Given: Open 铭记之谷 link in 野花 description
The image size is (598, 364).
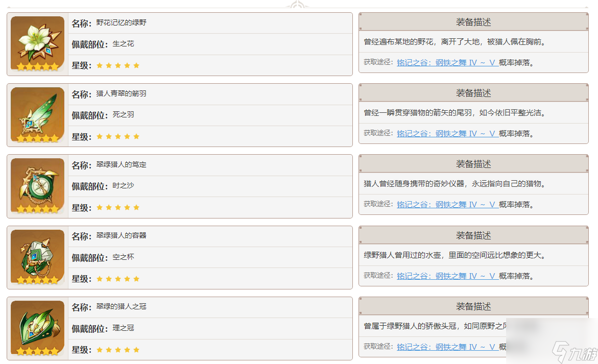Looking at the screenshot, I should (x=447, y=62).
